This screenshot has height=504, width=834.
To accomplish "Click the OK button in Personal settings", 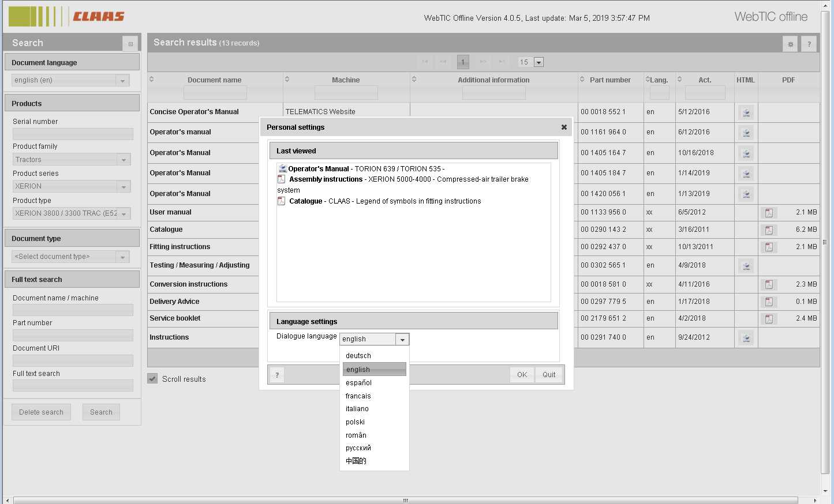I will click(x=522, y=375).
